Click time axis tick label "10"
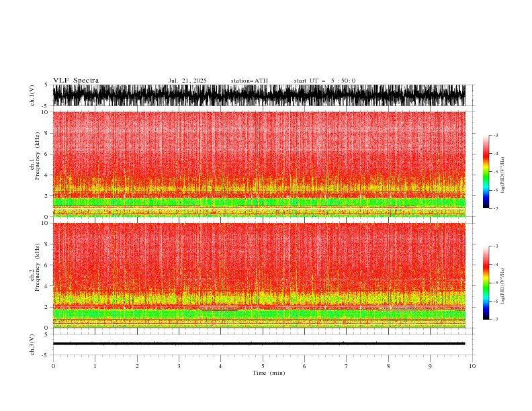The width and height of the screenshot is (532, 411). click(472, 366)
